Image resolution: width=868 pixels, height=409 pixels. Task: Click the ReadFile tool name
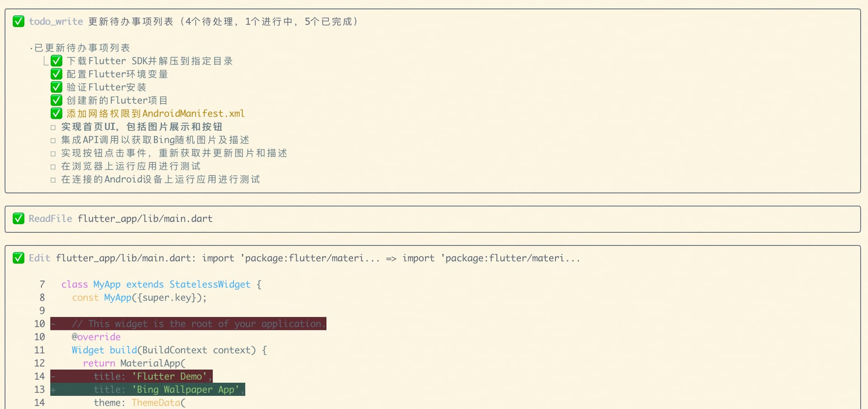coord(50,218)
